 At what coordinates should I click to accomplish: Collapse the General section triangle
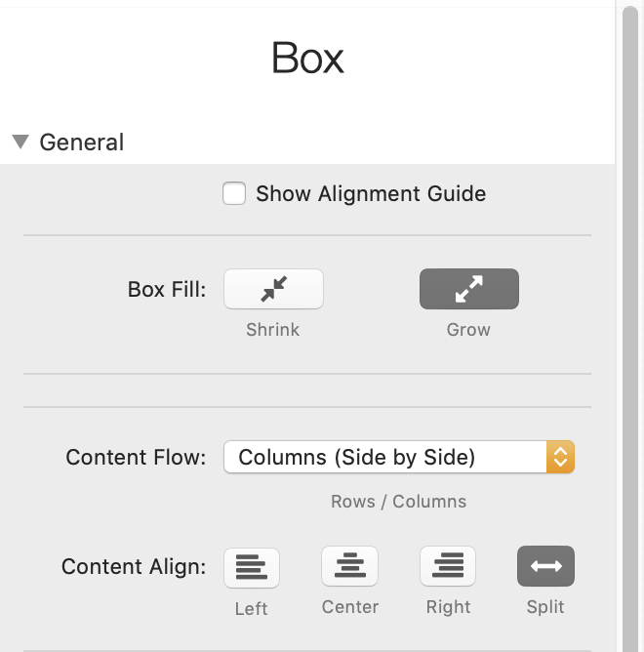pos(20,142)
